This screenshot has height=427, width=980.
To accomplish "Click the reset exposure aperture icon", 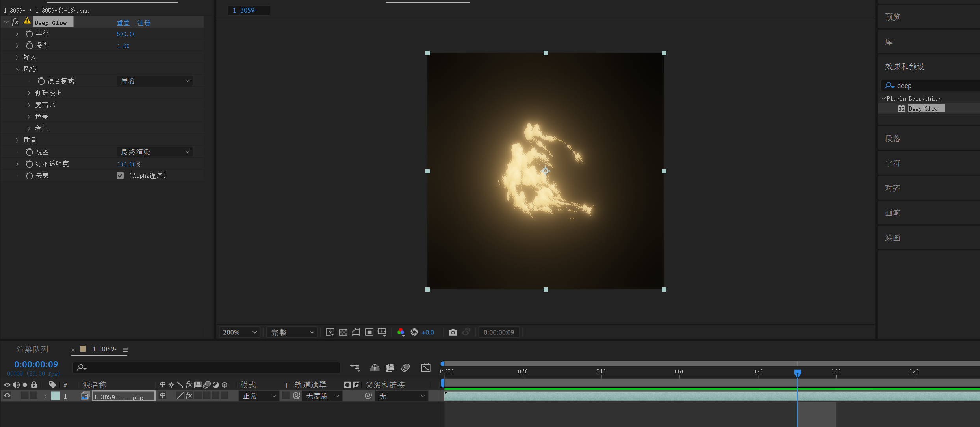I will [x=414, y=332].
